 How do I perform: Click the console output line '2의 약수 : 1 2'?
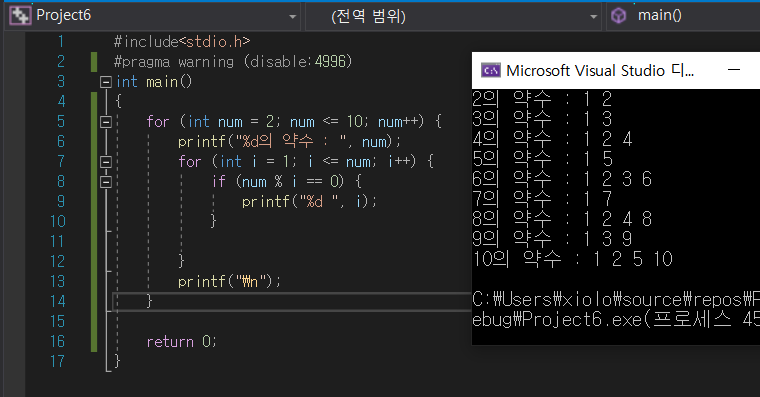point(542,99)
